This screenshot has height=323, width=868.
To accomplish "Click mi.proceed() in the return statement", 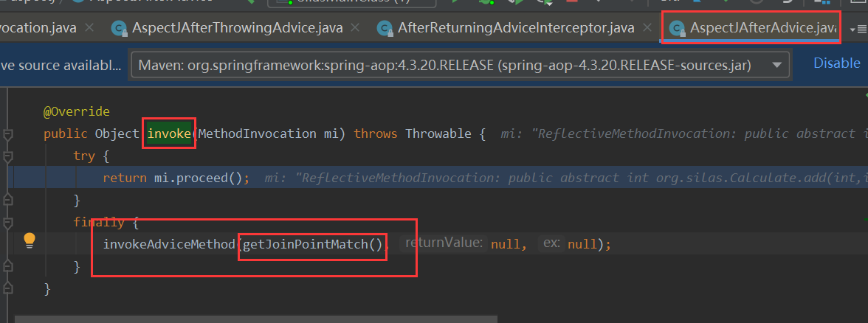I will point(198,178).
